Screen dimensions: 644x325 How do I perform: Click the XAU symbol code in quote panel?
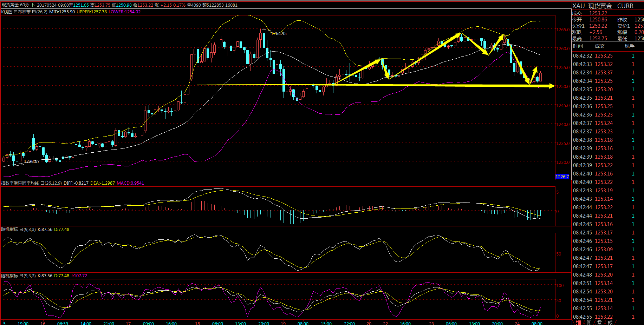tap(578, 6)
